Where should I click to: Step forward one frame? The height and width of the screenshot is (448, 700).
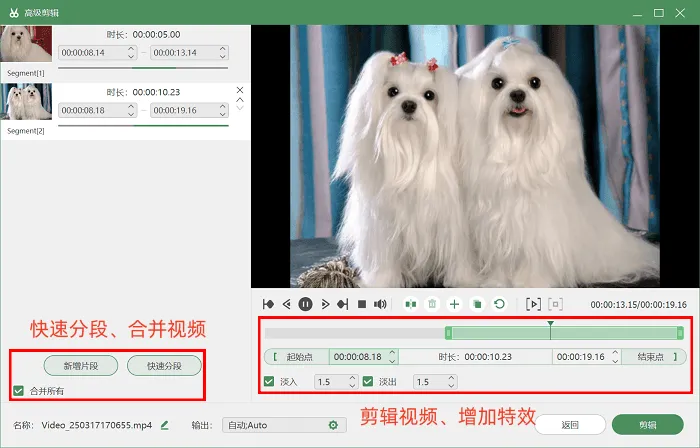coord(325,304)
